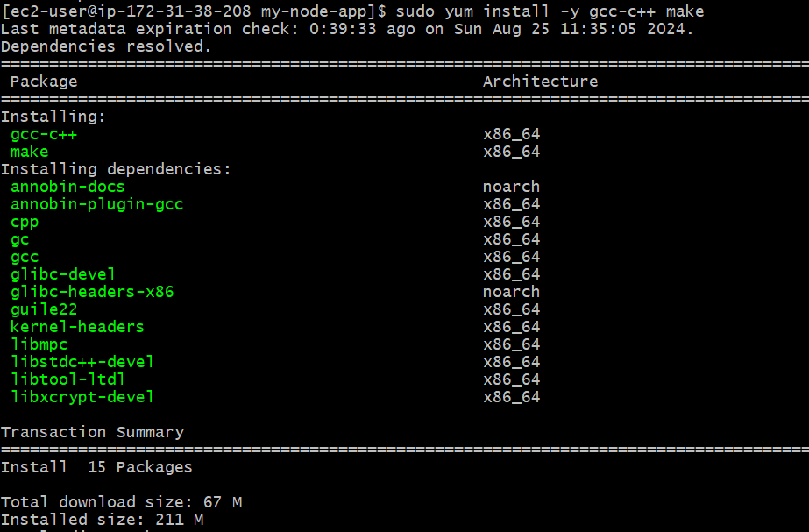The image size is (809, 532).
Task: Click the make package entry
Action: click(x=29, y=151)
